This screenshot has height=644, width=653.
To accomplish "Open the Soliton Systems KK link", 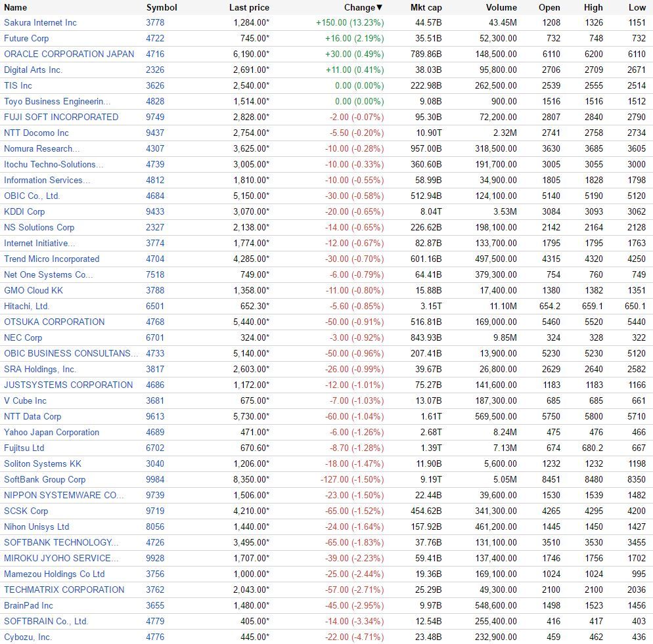I will 43,463.
